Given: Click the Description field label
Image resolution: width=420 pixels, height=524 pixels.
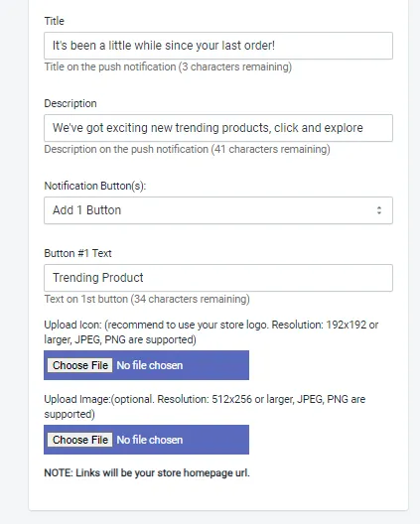Looking at the screenshot, I should pyautogui.click(x=70, y=103).
